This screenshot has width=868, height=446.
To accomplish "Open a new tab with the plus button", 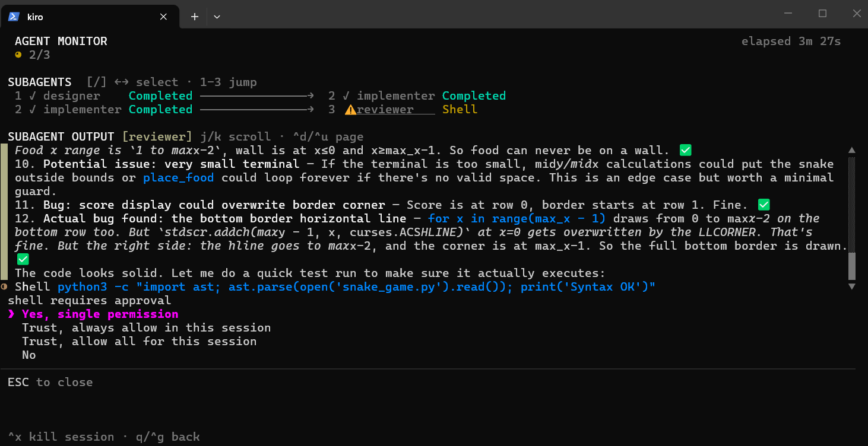I will tap(195, 17).
